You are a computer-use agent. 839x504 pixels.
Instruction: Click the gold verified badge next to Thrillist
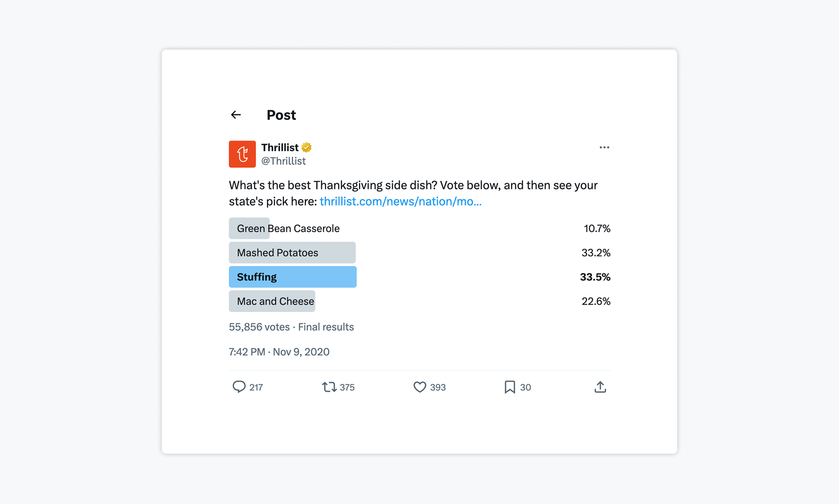307,147
